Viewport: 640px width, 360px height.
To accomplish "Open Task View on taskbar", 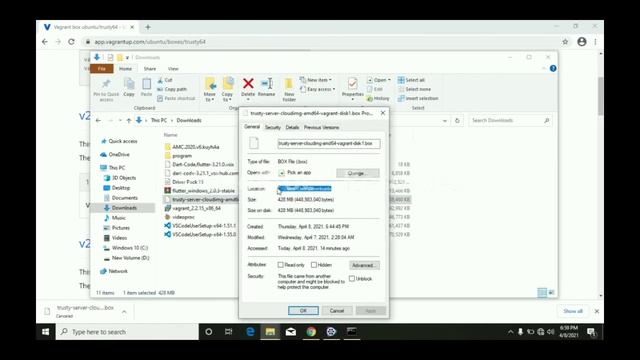I will (x=229, y=332).
